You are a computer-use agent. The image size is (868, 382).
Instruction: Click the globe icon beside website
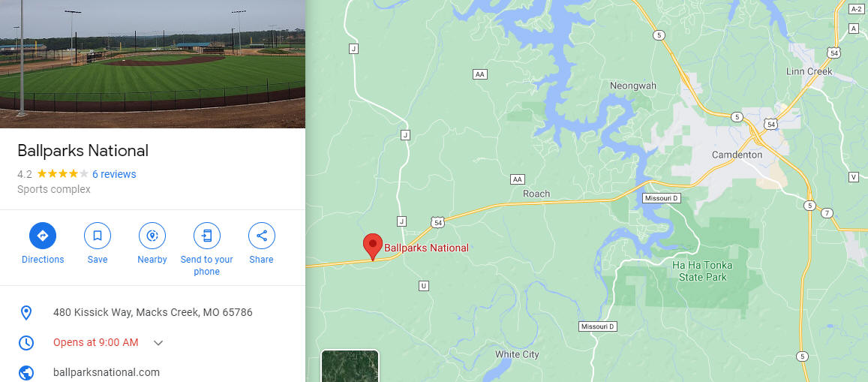coord(26,372)
